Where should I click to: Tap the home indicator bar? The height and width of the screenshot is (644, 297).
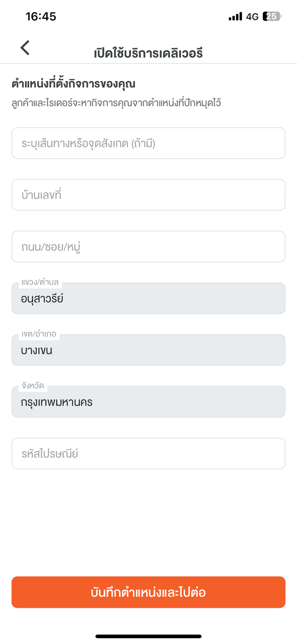coord(148,636)
